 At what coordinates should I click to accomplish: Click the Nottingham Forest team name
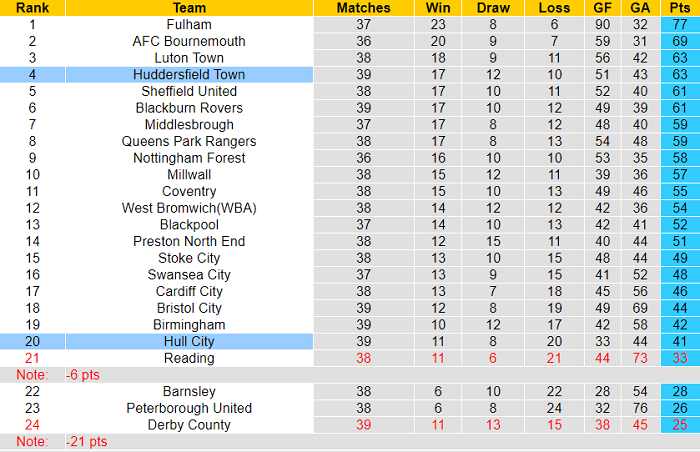[x=189, y=158]
